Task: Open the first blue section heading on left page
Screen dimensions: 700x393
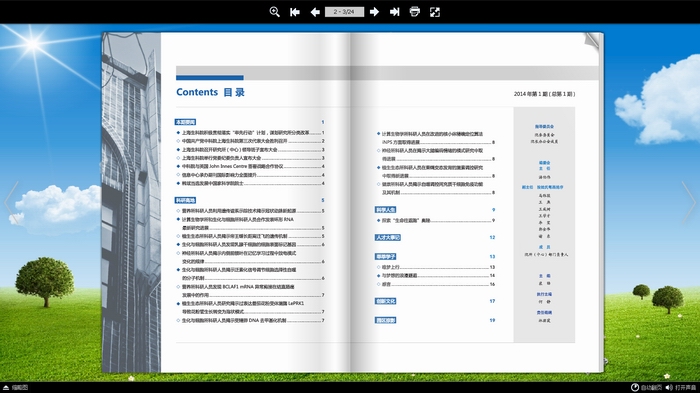Action: 185,122
